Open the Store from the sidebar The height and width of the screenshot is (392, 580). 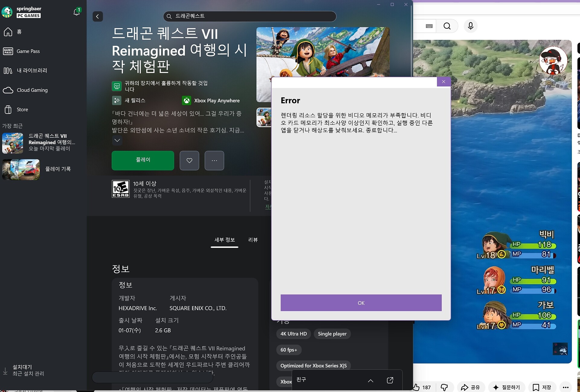22,109
